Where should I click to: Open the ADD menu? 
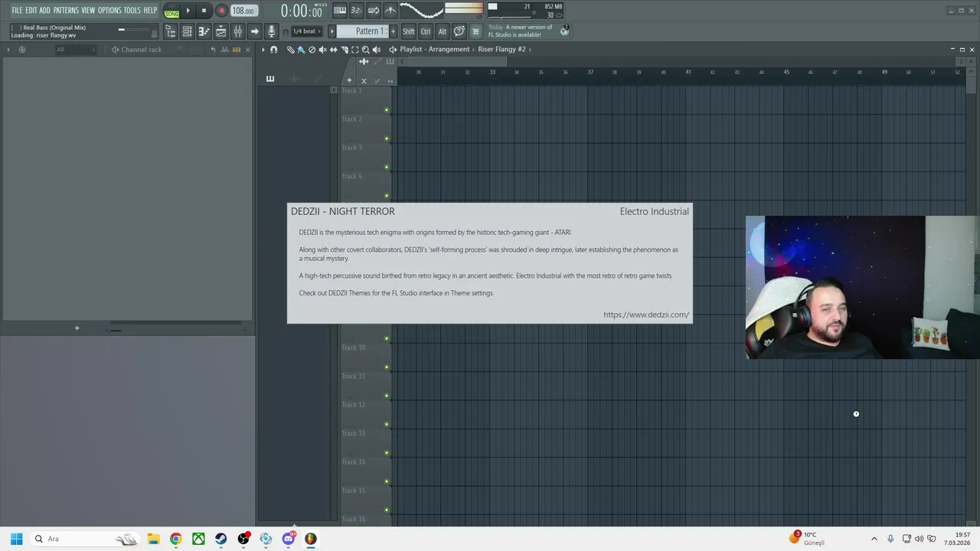click(x=44, y=10)
